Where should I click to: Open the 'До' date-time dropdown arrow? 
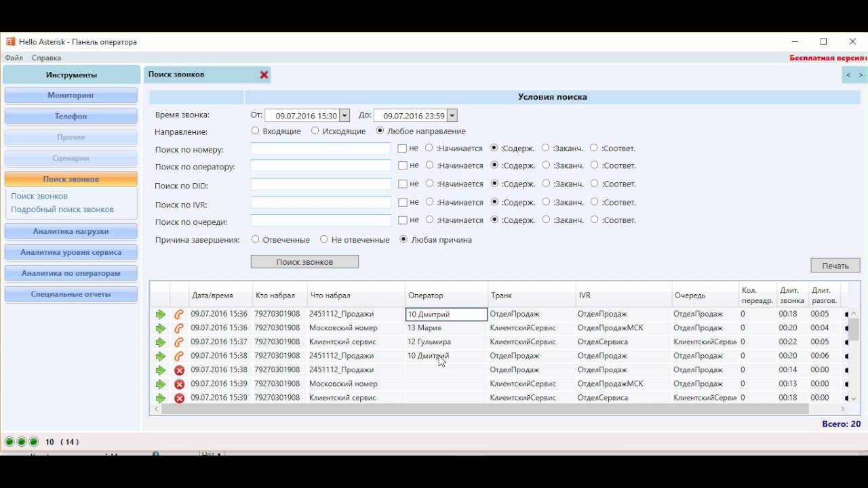coord(452,116)
